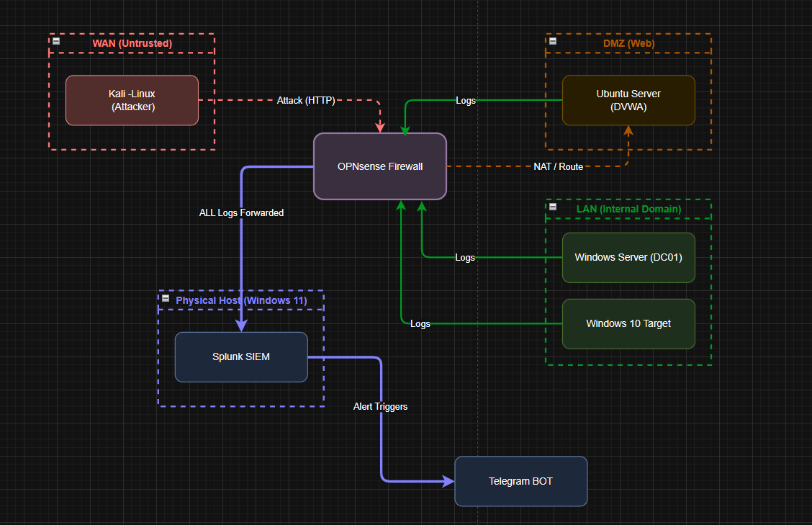Image resolution: width=812 pixels, height=525 pixels.
Task: Select the Windows Server (DC01) node
Action: pyautogui.click(x=628, y=258)
